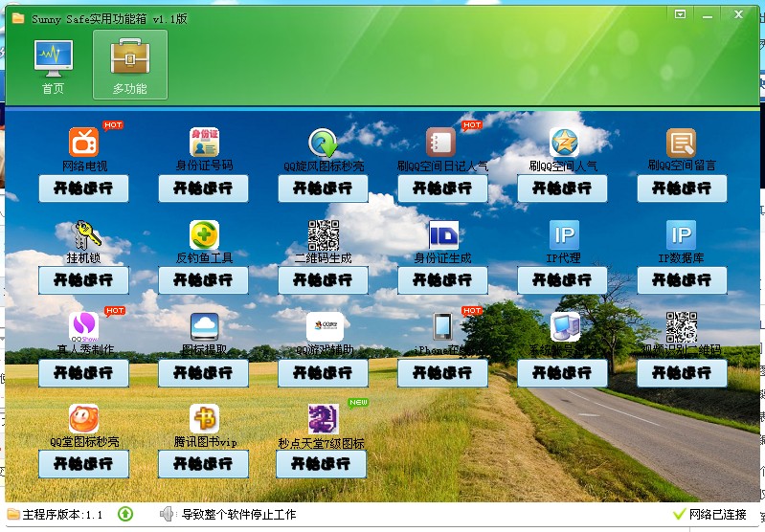Click the 刷QQ空间人气 star icon
The height and width of the screenshot is (532, 765).
pos(564,142)
